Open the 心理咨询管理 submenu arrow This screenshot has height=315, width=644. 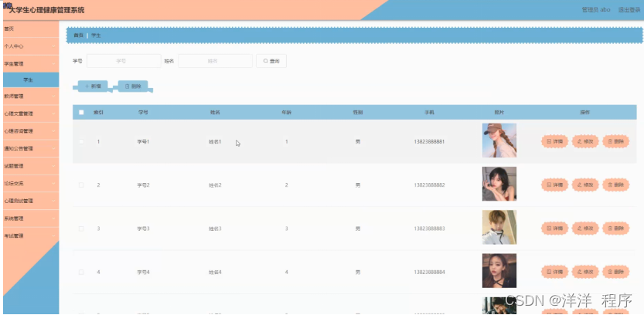pos(53,131)
